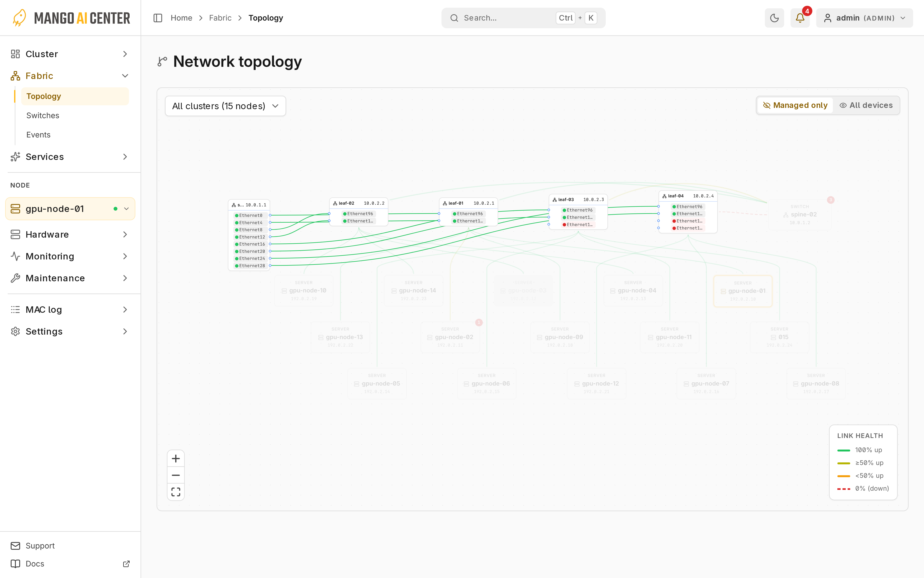Expand the Services menu
Viewport: 924px width, 578px height.
[70, 157]
